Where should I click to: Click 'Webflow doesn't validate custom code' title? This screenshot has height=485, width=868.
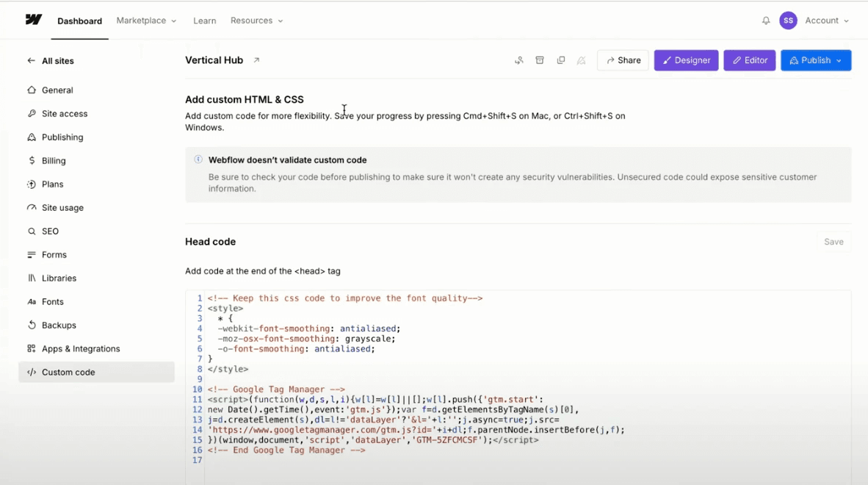(287, 160)
